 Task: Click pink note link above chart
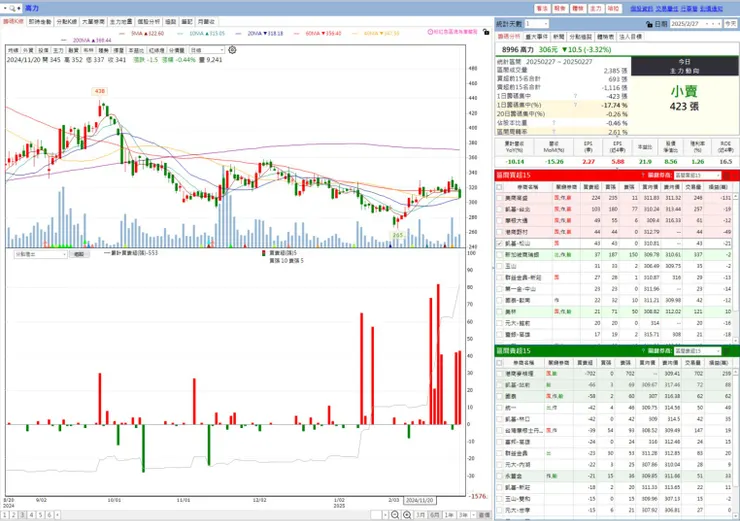pyautogui.click(x=453, y=32)
